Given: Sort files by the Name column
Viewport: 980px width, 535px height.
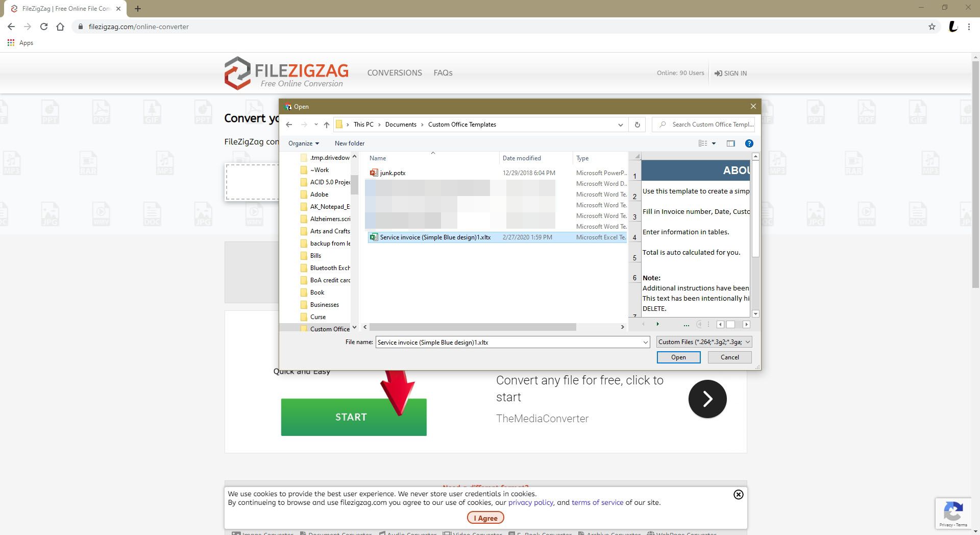Looking at the screenshot, I should click(378, 158).
